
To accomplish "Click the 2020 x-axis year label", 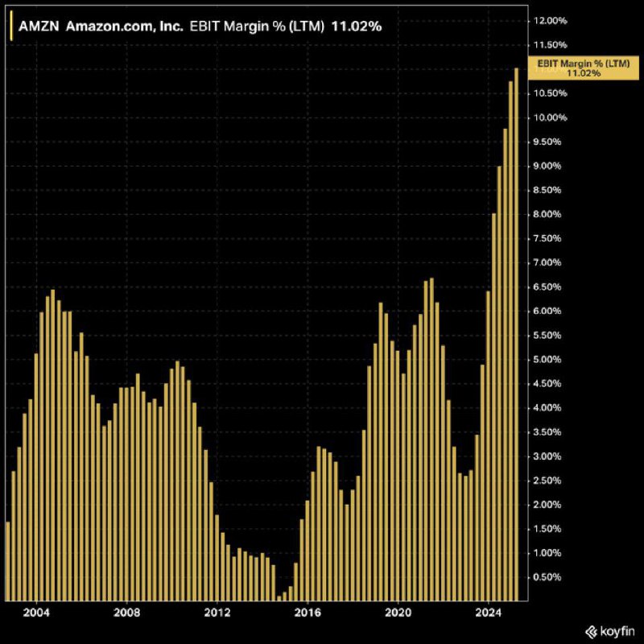I will 398,613.
